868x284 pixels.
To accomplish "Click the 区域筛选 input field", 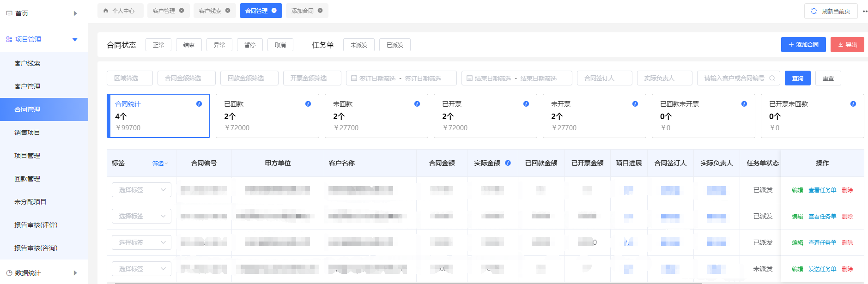I will coord(130,78).
